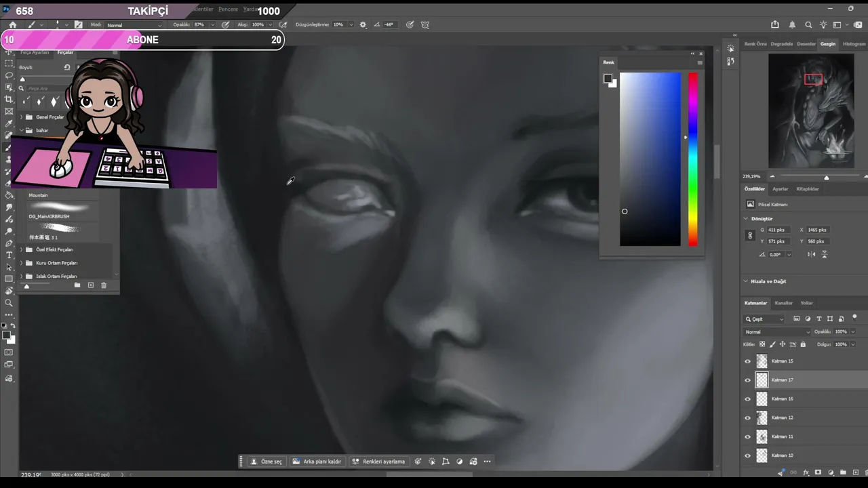Open layer filter Çeşit dropdown
The height and width of the screenshot is (488, 868).
click(764, 319)
